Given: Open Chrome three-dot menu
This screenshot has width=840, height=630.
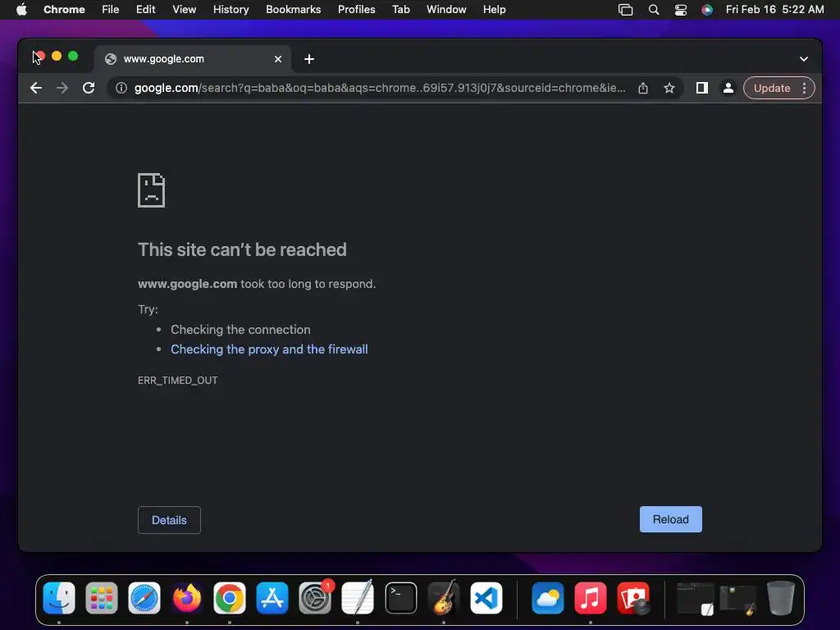Looking at the screenshot, I should (804, 88).
